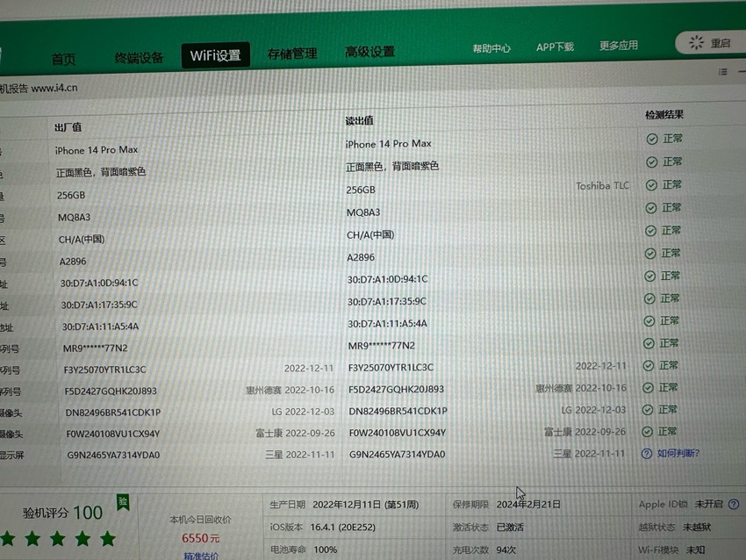
Task: Go to the 高级设置 tab
Action: click(369, 52)
